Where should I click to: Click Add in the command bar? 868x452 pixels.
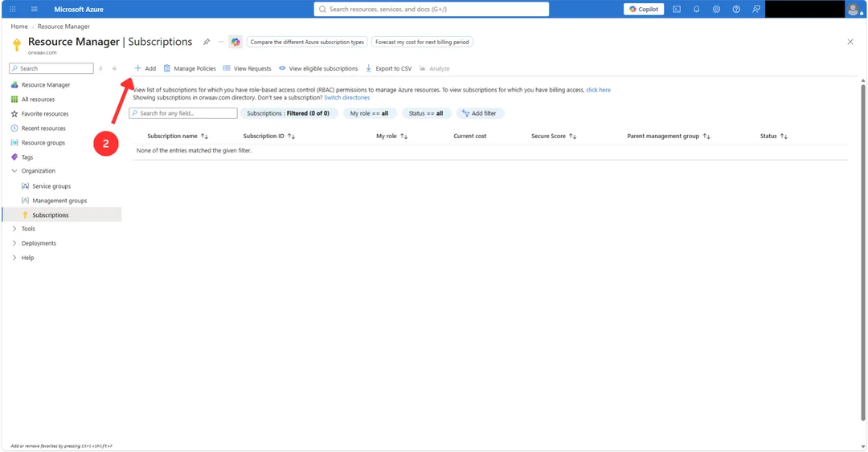(145, 68)
